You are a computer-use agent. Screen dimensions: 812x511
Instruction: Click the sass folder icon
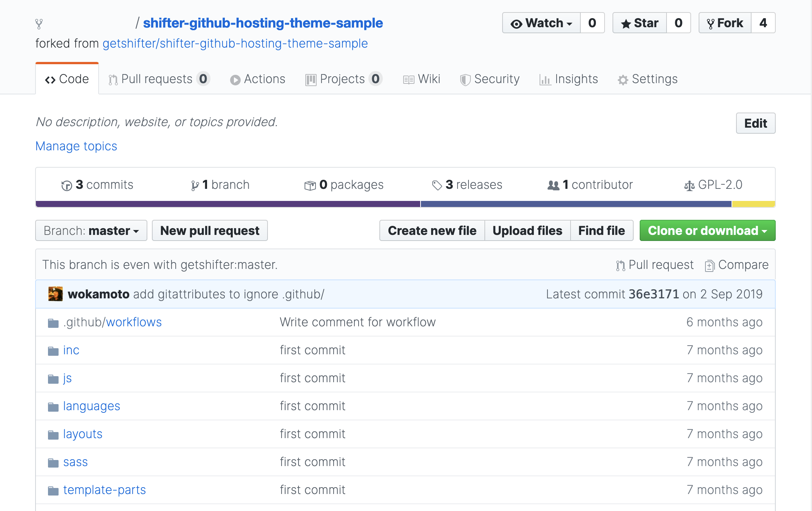pos(53,463)
